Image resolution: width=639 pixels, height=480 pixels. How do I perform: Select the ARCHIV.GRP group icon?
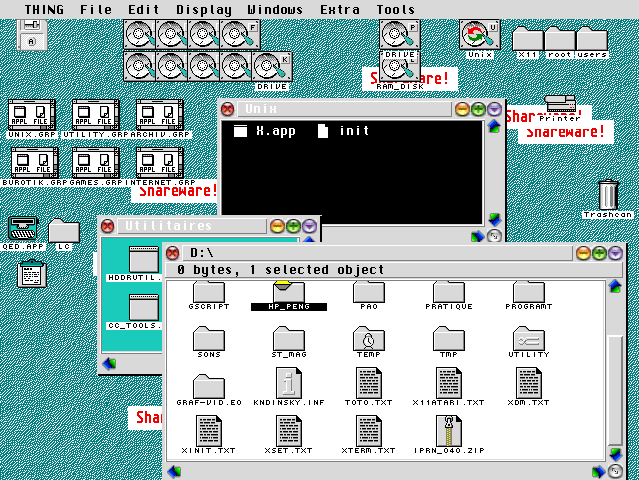point(160,119)
